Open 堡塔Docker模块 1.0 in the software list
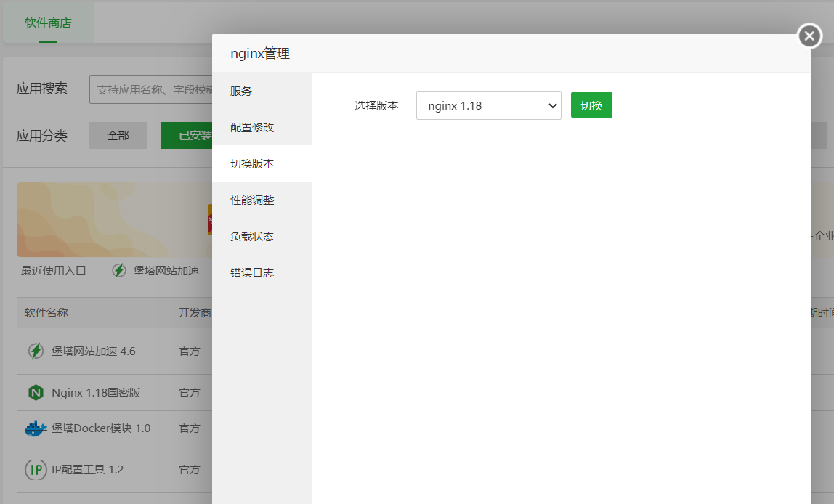Screen dimensions: 834x504 click(101, 428)
